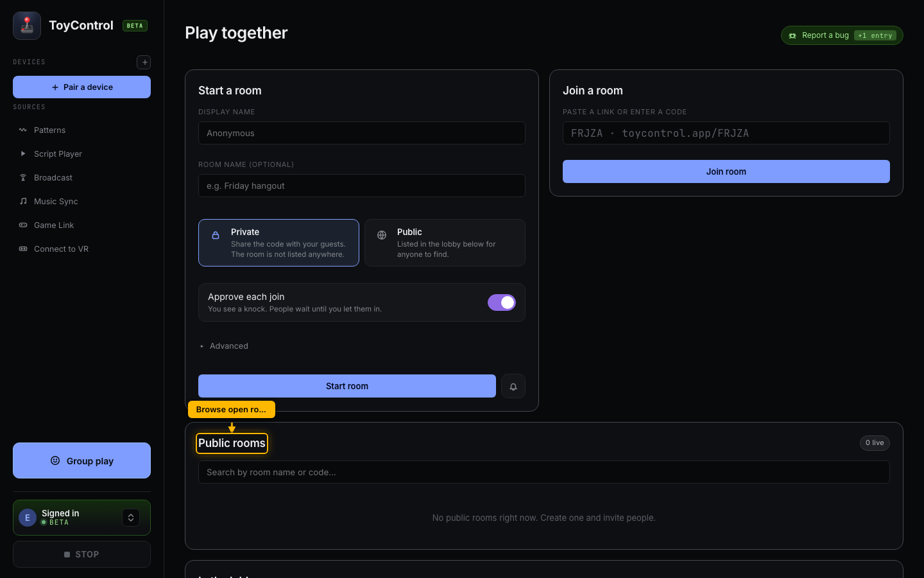Focus the Room name optional field

coord(362,186)
